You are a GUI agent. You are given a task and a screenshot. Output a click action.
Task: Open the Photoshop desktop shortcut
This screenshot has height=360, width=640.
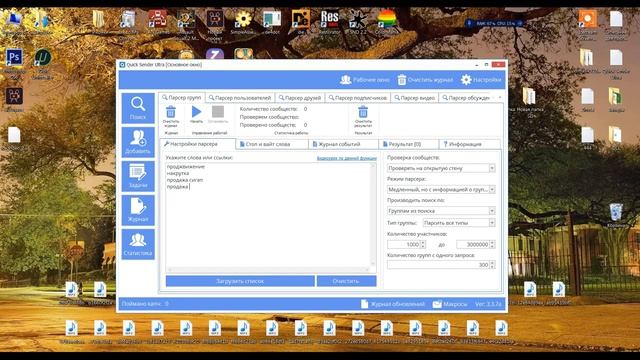coord(14,61)
